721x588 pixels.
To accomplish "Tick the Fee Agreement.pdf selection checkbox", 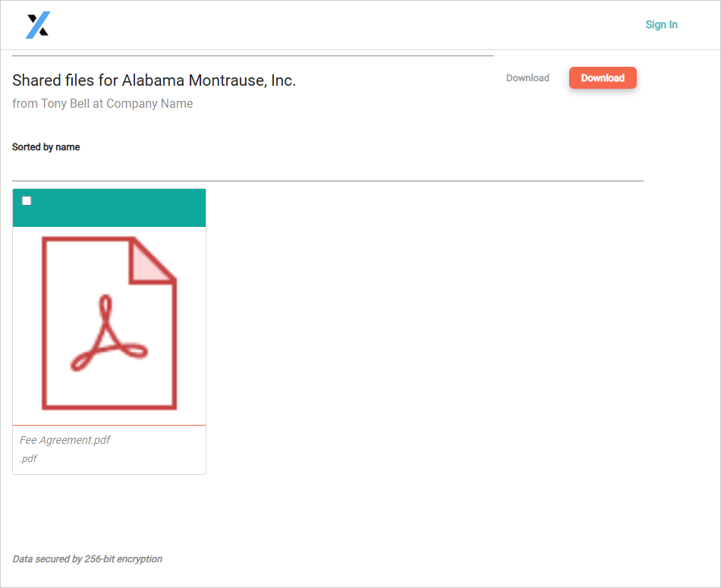I will pyautogui.click(x=27, y=201).
